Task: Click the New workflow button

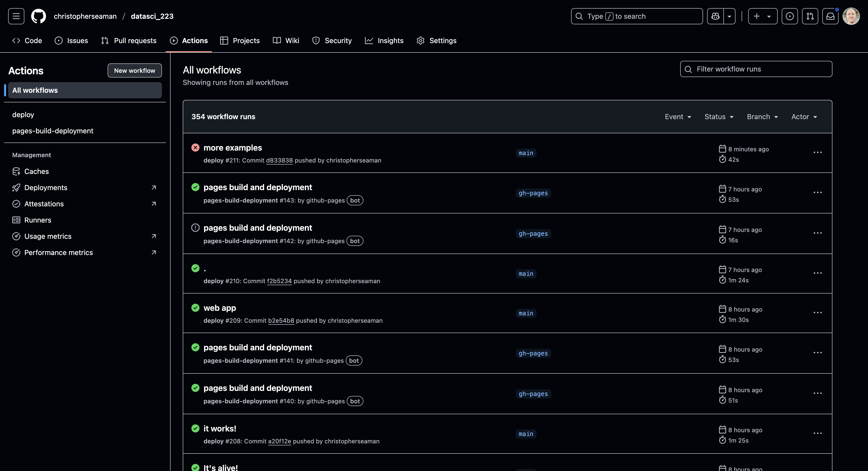Action: click(135, 70)
